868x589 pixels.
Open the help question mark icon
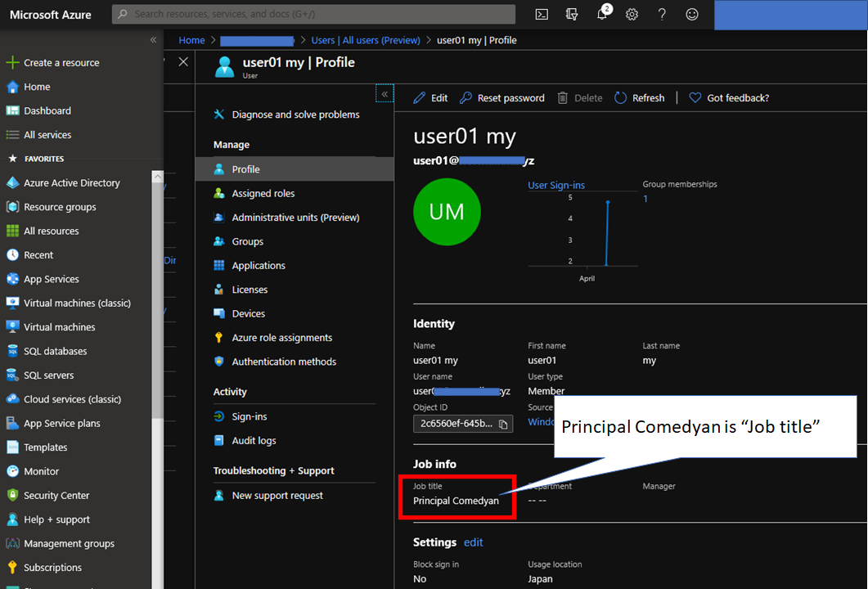[x=662, y=15]
